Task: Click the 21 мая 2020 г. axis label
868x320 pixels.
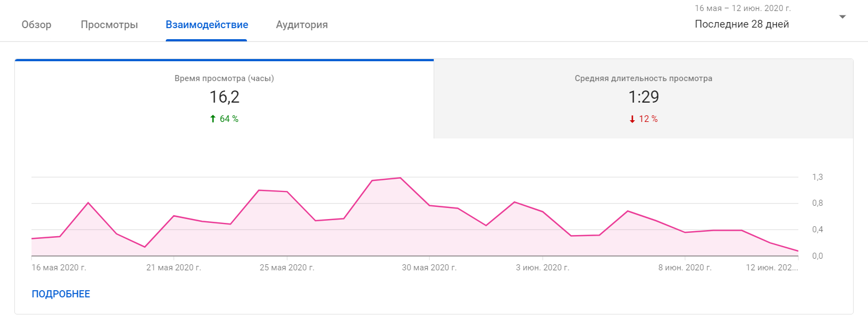Action: (173, 268)
